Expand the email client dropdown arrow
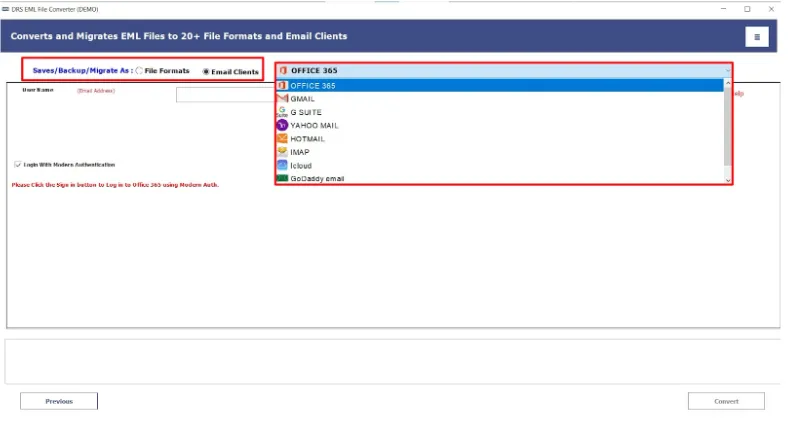The height and width of the screenshot is (431, 802). pyautogui.click(x=727, y=71)
